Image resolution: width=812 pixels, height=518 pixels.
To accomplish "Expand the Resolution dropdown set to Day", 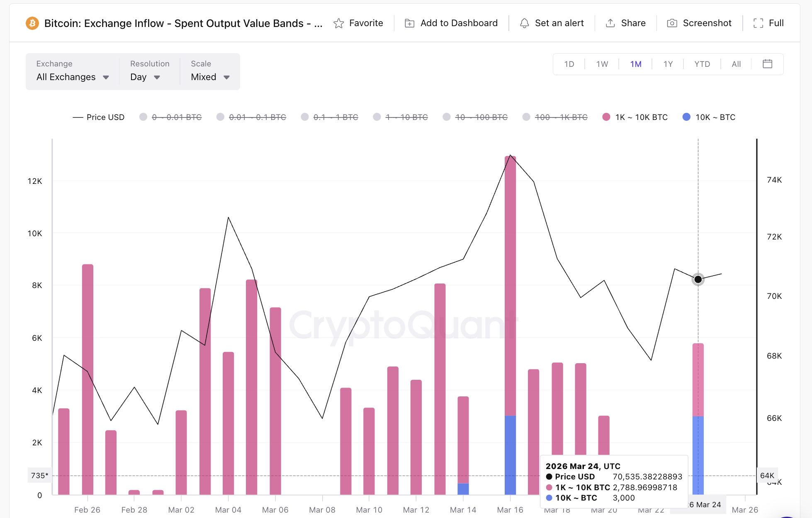I will point(144,77).
